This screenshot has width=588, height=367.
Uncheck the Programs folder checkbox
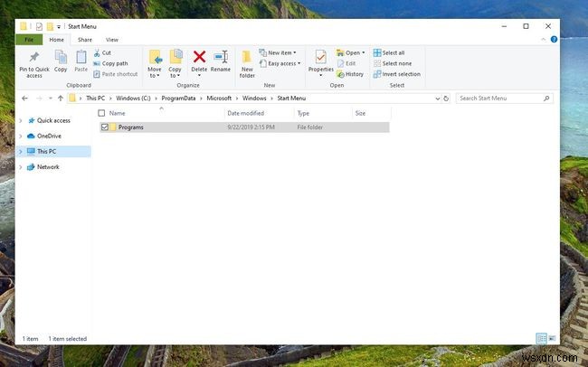[105, 127]
